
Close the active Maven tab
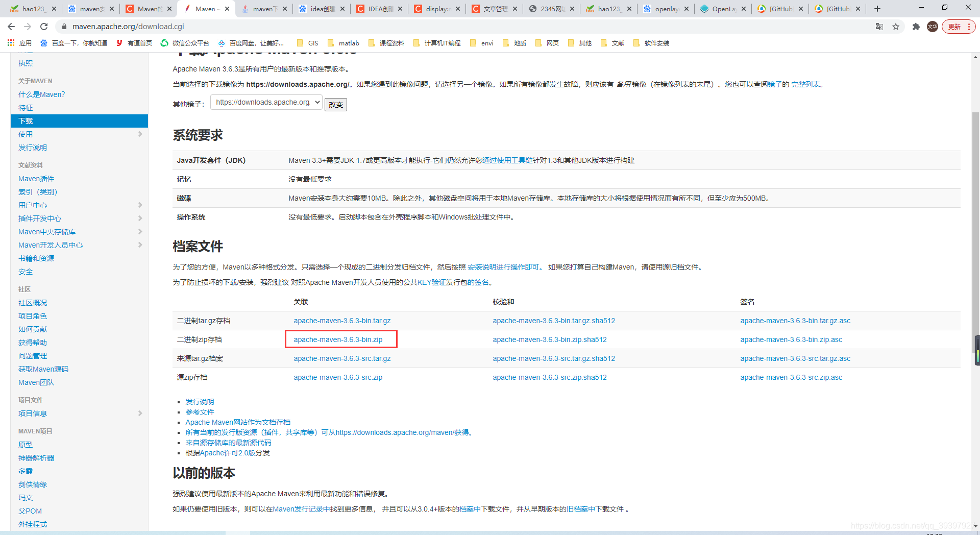click(227, 9)
